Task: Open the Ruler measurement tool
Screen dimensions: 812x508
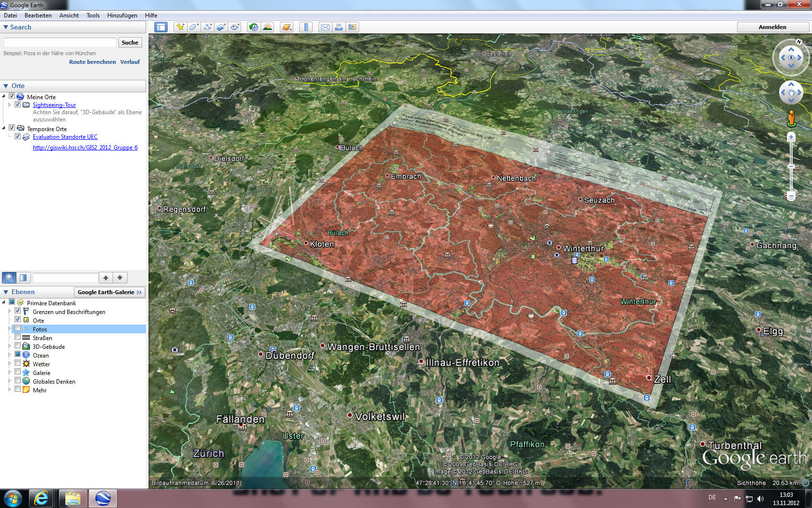Action: click(x=306, y=28)
